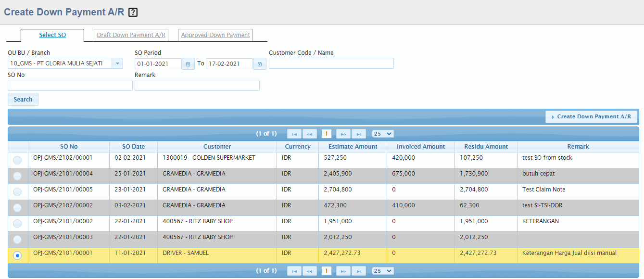The width and height of the screenshot is (644, 279).
Task: Click SO date 03-02-2021
Action: point(130,205)
